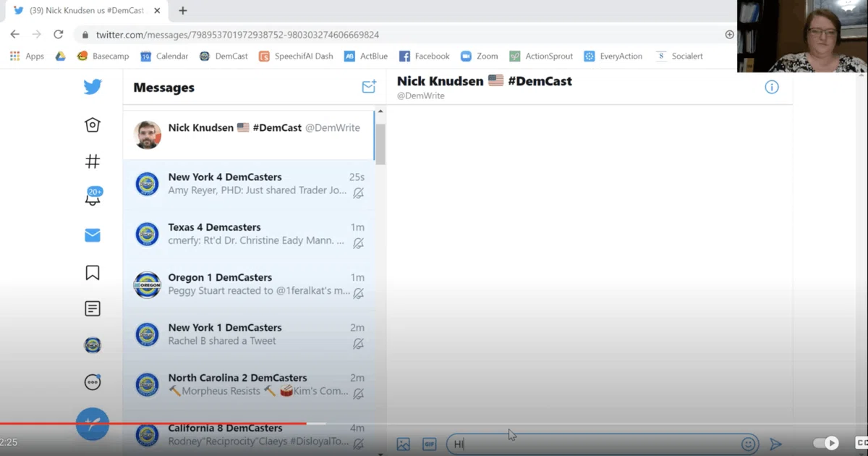Open Zoom bookmark
868x456 pixels.
(480, 56)
